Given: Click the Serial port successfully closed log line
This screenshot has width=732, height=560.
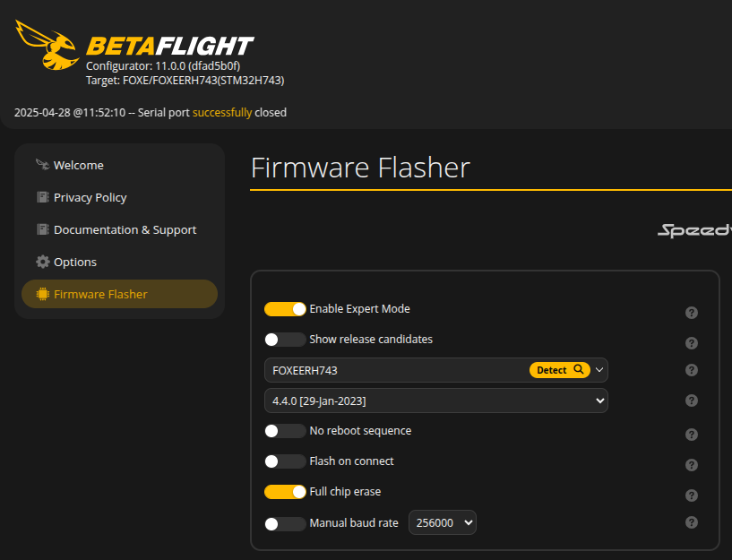Looking at the screenshot, I should click(x=151, y=113).
